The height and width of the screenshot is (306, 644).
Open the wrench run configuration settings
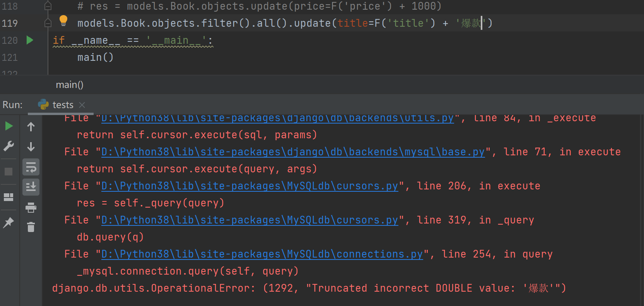click(9, 146)
